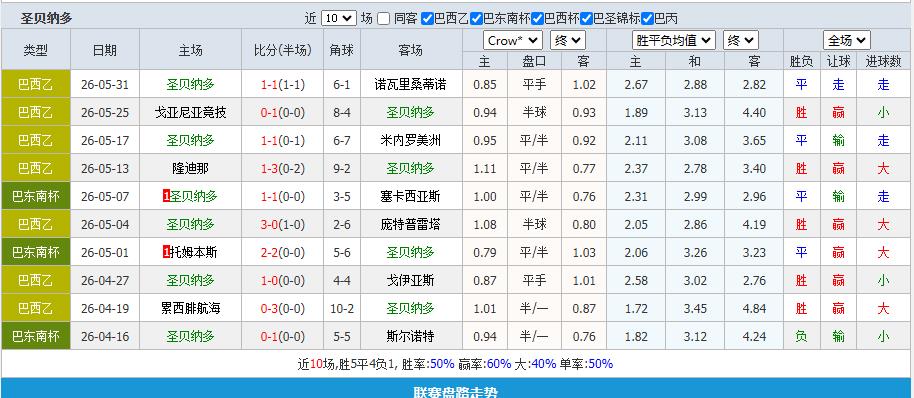Click the 盘口 column header
The width and height of the screenshot is (914, 398).
pyautogui.click(x=535, y=61)
